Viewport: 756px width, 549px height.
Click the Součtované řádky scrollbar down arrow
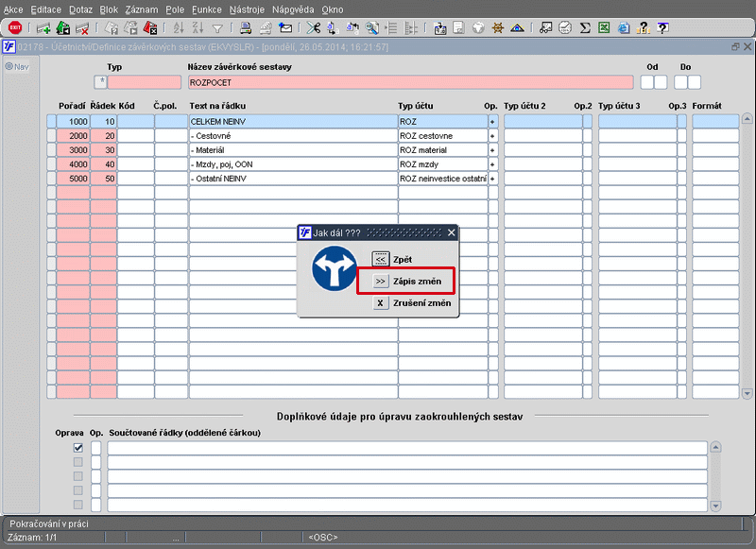(x=715, y=506)
